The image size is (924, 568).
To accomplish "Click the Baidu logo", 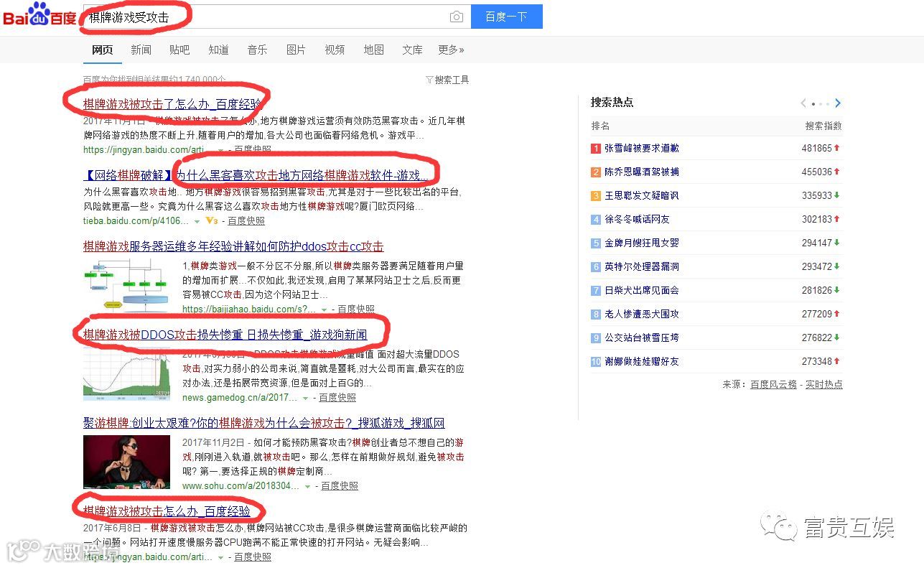I will 39,16.
